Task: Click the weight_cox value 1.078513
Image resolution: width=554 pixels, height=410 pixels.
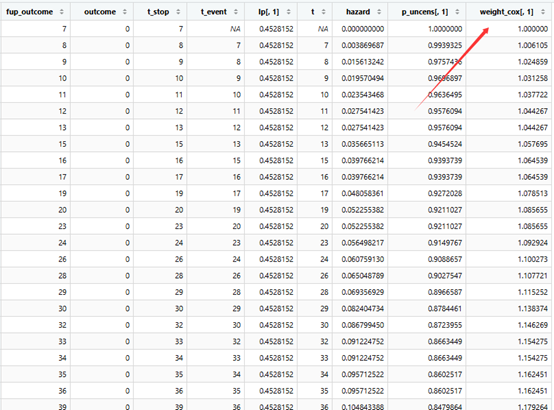Action: pyautogui.click(x=533, y=193)
